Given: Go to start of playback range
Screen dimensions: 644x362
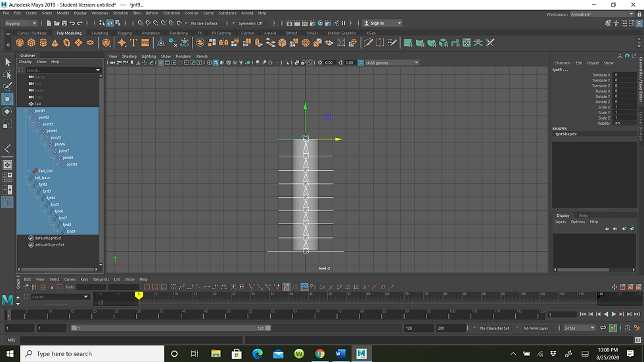Looking at the screenshot, I should pyautogui.click(x=582, y=315).
